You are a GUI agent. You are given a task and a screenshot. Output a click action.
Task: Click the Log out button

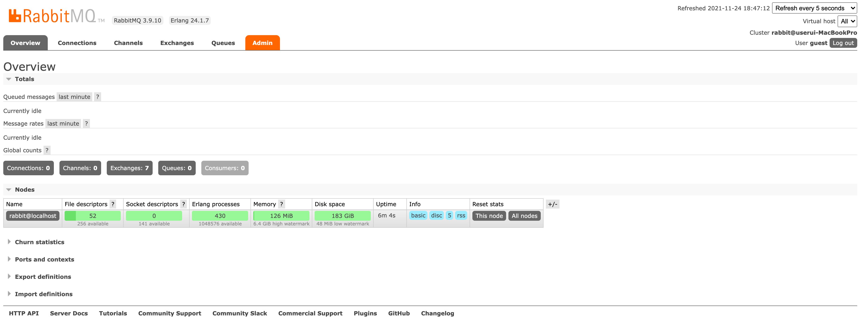tap(843, 43)
